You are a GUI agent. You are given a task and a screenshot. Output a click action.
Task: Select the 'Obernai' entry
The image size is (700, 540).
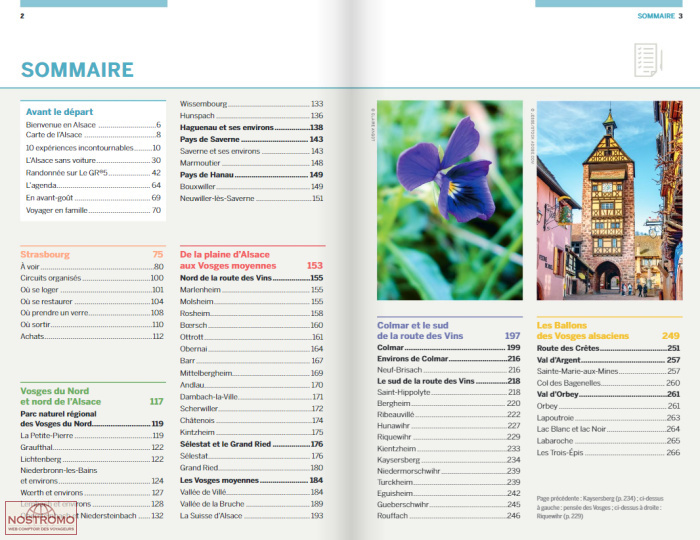251,349
